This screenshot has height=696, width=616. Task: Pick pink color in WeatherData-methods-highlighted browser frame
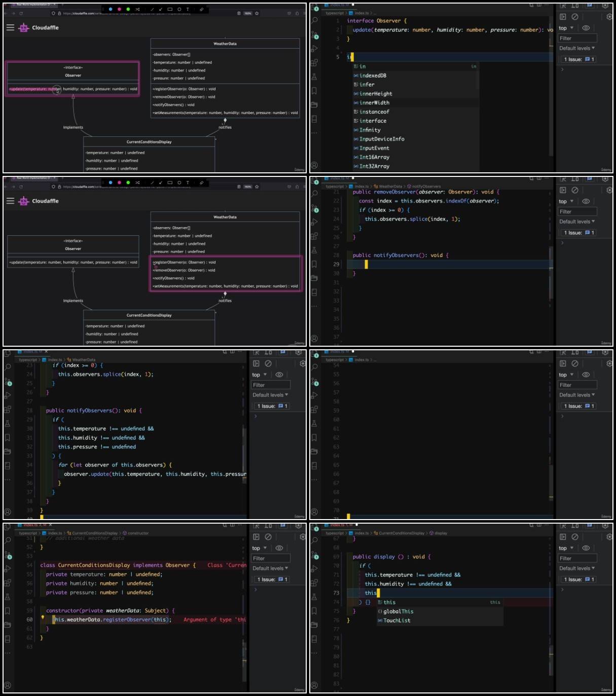[x=119, y=182]
